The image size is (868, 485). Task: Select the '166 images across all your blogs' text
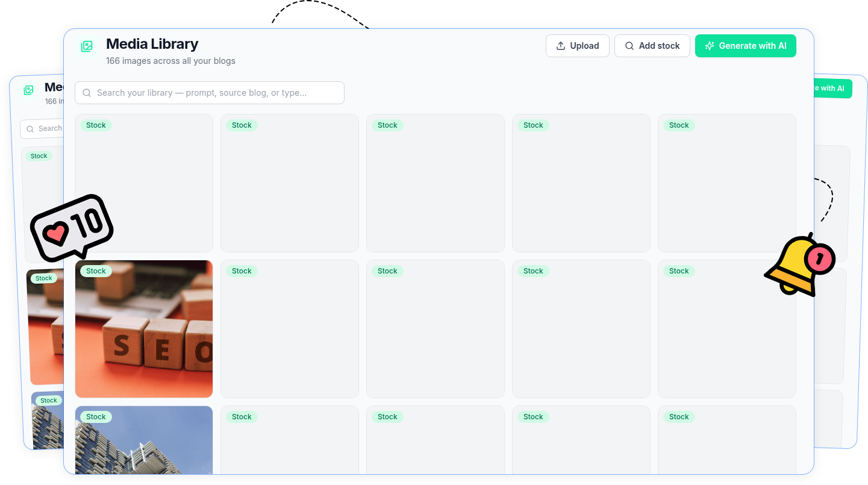point(170,61)
